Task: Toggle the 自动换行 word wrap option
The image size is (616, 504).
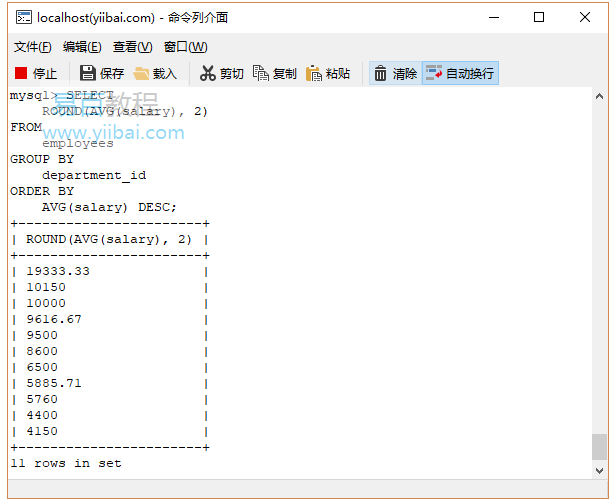Action: pos(460,73)
